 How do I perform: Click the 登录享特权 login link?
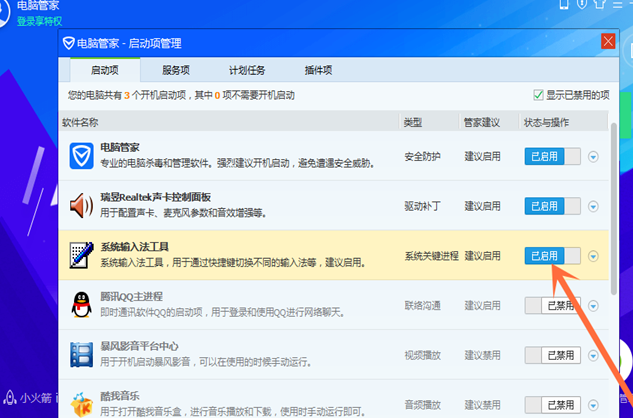tap(39, 20)
